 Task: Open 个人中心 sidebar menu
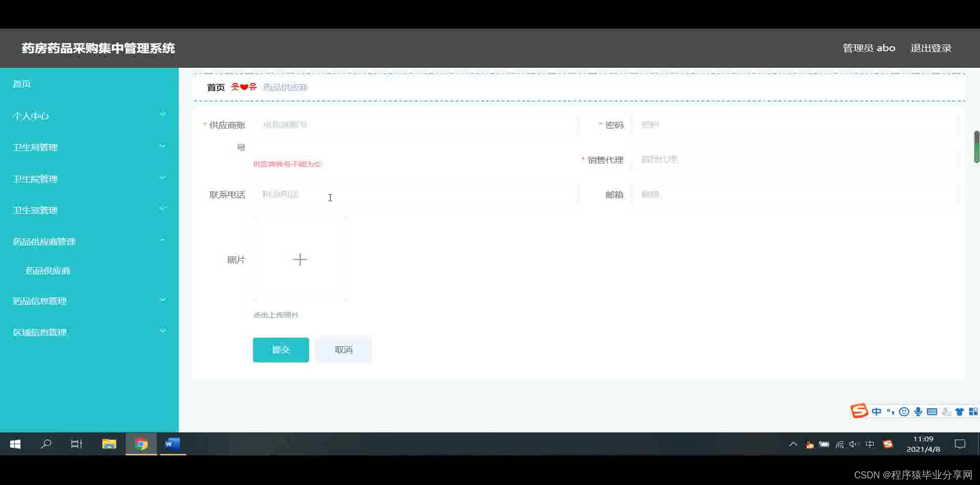(89, 116)
